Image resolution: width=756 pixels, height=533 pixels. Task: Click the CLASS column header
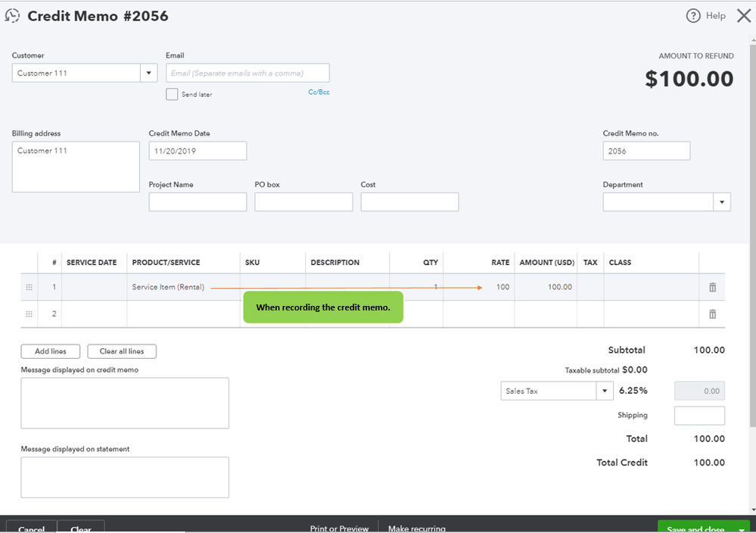pos(620,263)
